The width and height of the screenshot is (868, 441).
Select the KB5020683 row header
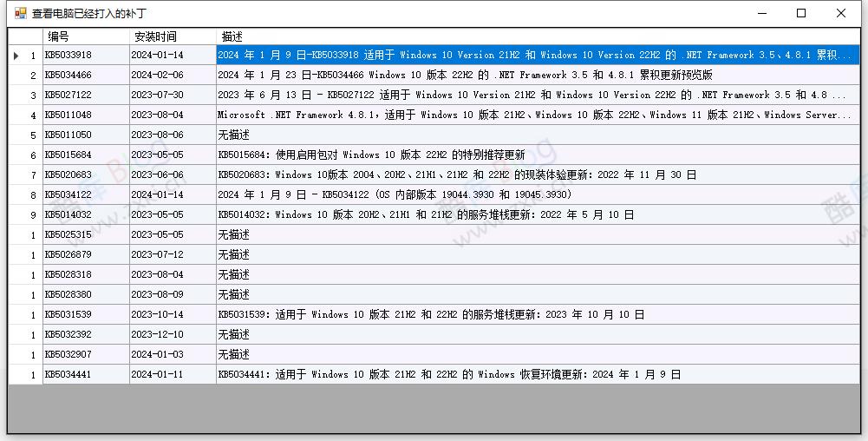pos(25,175)
